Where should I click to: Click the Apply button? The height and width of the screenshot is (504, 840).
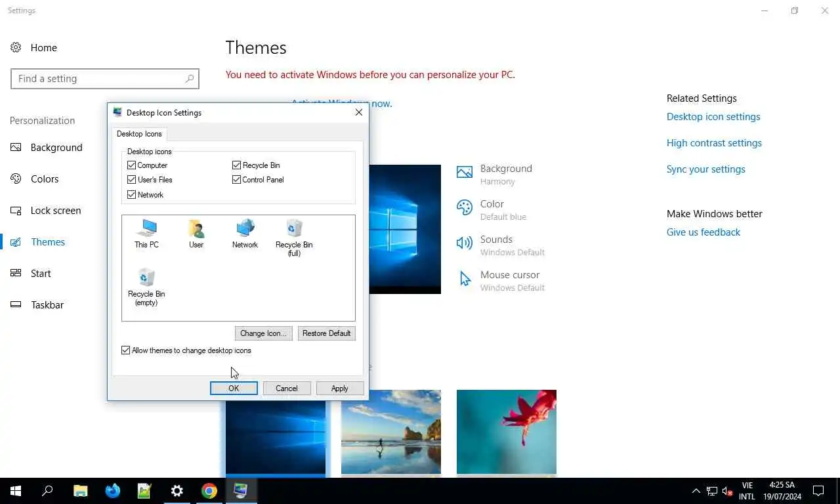pyautogui.click(x=340, y=388)
